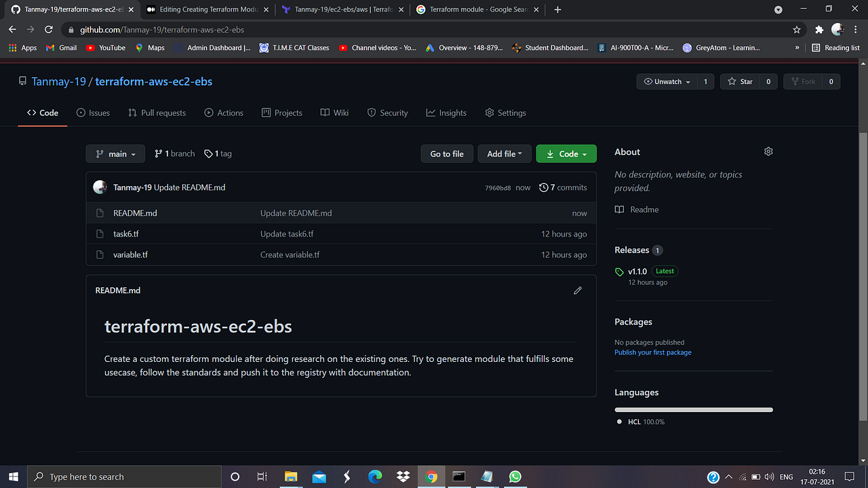Open the Reading list button
This screenshot has width=868, height=488.
point(836,47)
